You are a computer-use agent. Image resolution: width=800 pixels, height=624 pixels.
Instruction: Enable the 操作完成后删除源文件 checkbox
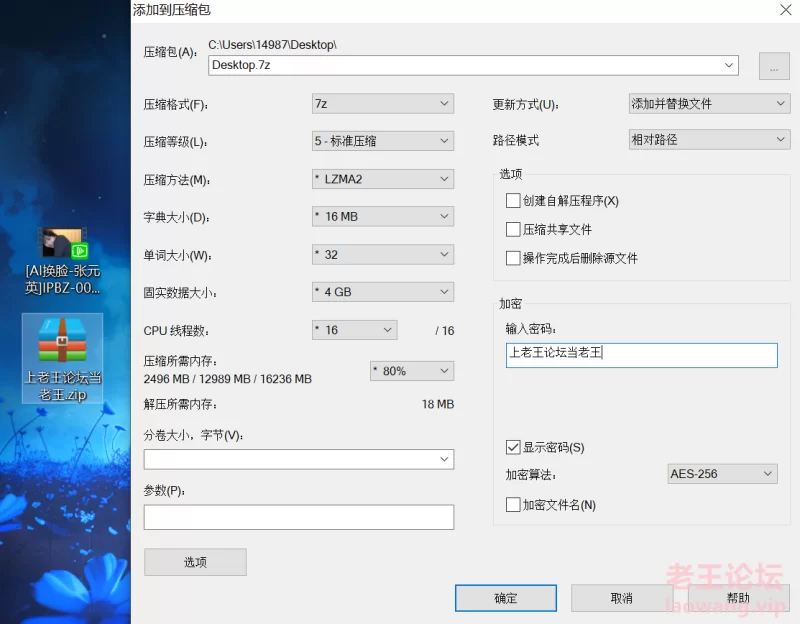pos(513,258)
